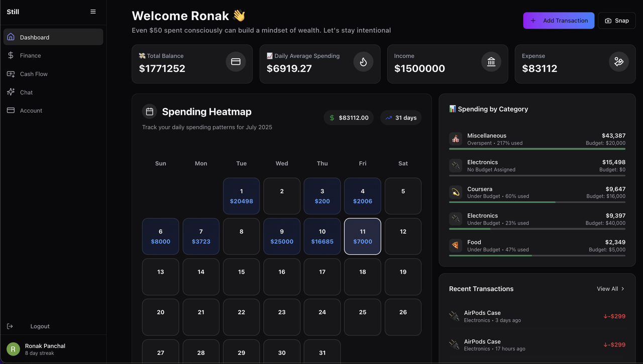
Task: Click the Logout menu item label
Action: (x=40, y=326)
